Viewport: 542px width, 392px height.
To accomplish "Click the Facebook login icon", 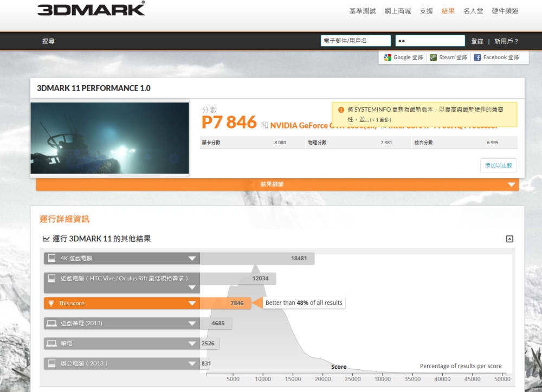I will (x=478, y=57).
